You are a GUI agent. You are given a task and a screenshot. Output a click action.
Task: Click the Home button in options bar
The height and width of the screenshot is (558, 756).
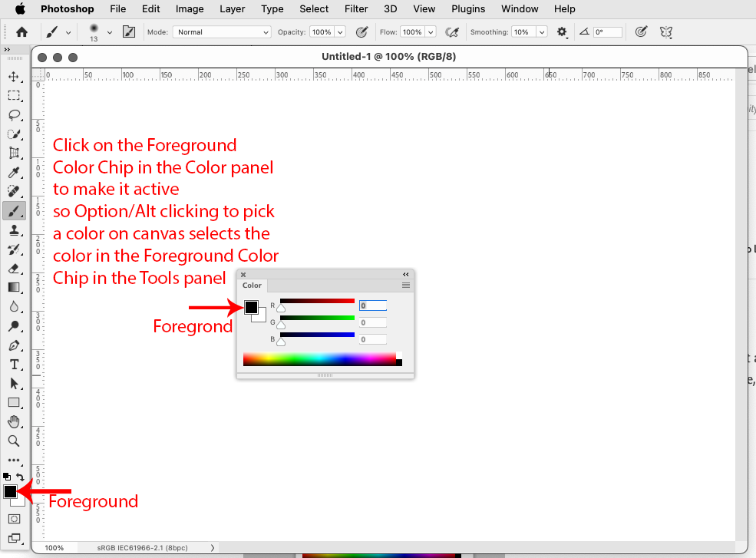click(x=21, y=31)
